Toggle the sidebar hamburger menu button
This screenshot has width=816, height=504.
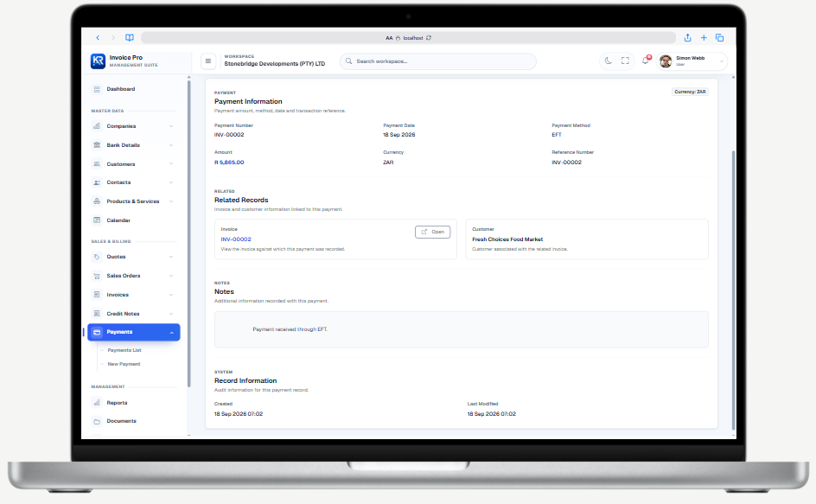click(x=208, y=61)
